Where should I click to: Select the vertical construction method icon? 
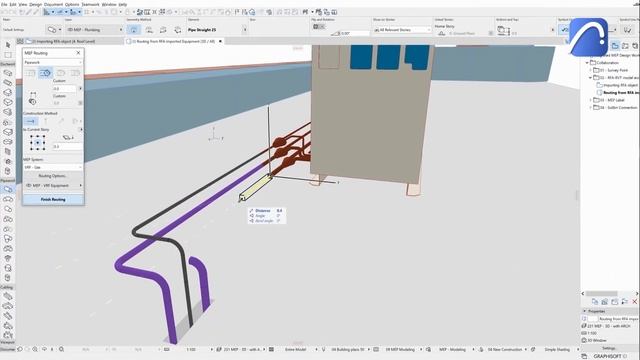(46, 121)
